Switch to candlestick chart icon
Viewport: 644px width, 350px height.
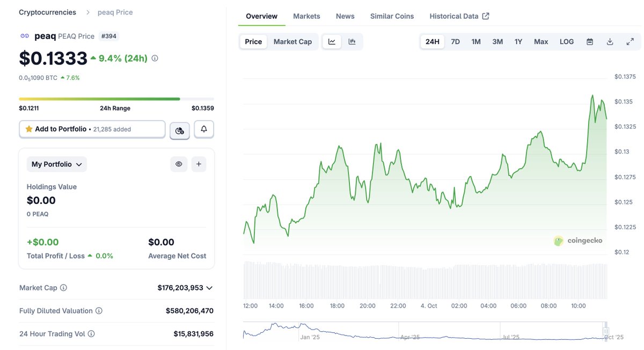pyautogui.click(x=352, y=41)
